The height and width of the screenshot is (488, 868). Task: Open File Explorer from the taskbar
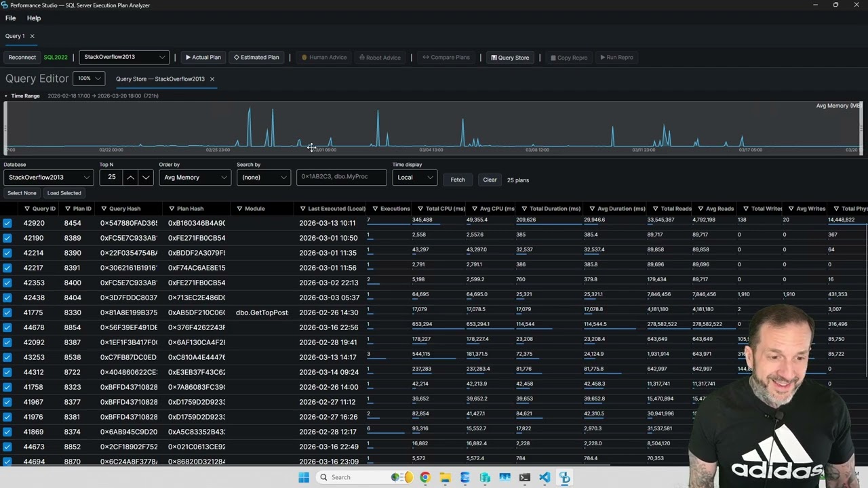[x=445, y=477]
